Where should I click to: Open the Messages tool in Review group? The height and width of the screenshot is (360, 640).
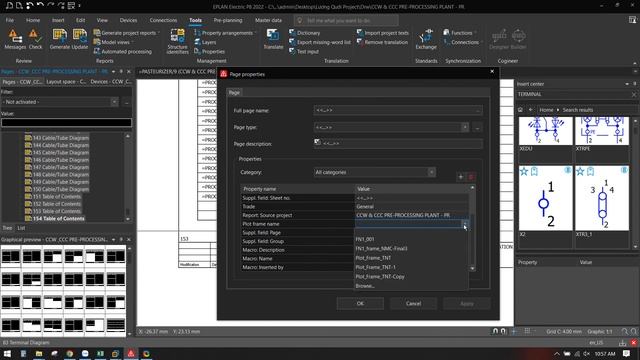(x=15, y=40)
